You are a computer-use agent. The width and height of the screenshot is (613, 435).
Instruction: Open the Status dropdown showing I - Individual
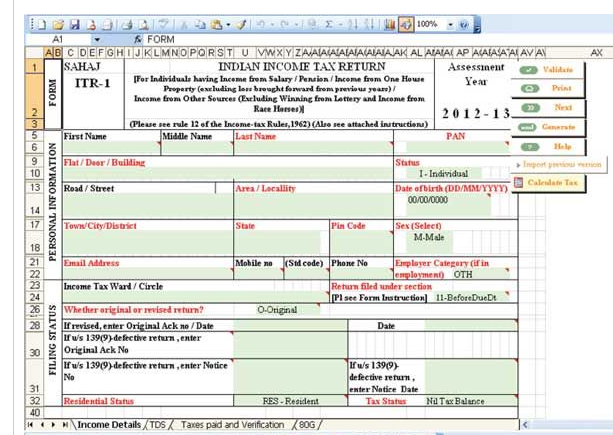coord(444,174)
